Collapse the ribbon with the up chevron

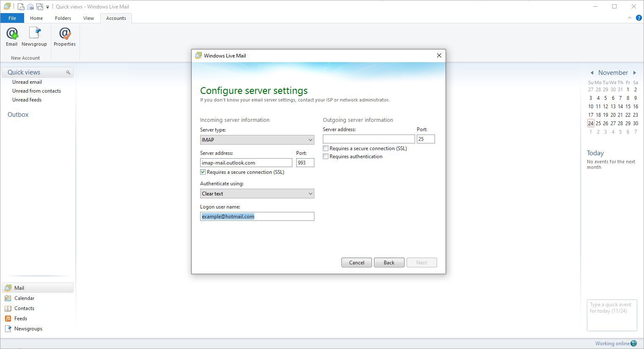point(630,18)
